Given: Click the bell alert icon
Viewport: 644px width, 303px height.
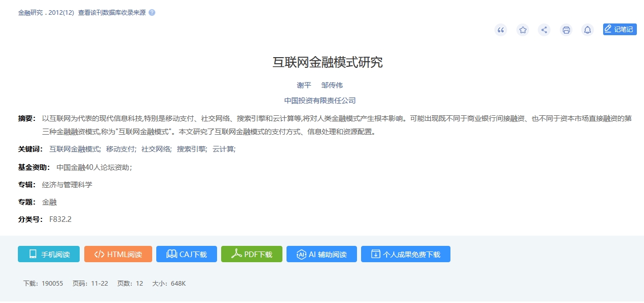Looking at the screenshot, I should 587,30.
